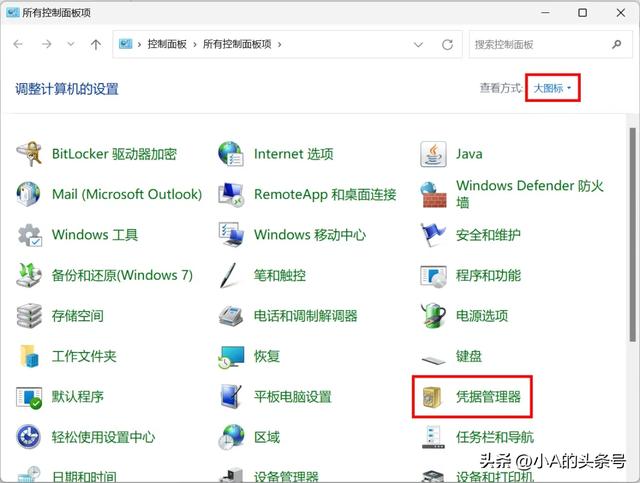Open the 默认程序 text link

tap(78, 396)
